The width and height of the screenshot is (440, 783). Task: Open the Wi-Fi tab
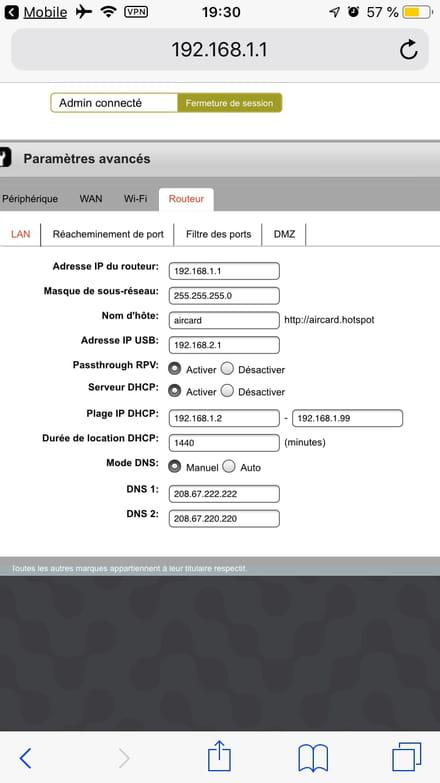135,199
